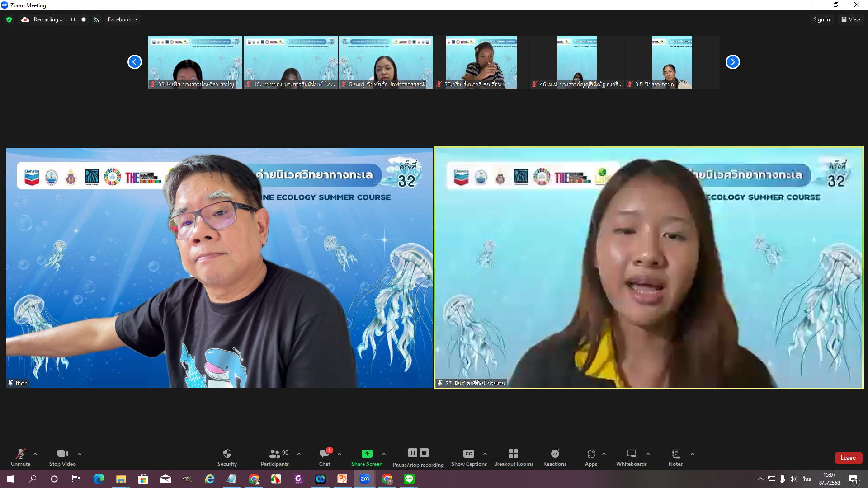Viewport: 868px width, 488px height.
Task: Open the Facebook live stream dropdown
Action: click(123, 19)
